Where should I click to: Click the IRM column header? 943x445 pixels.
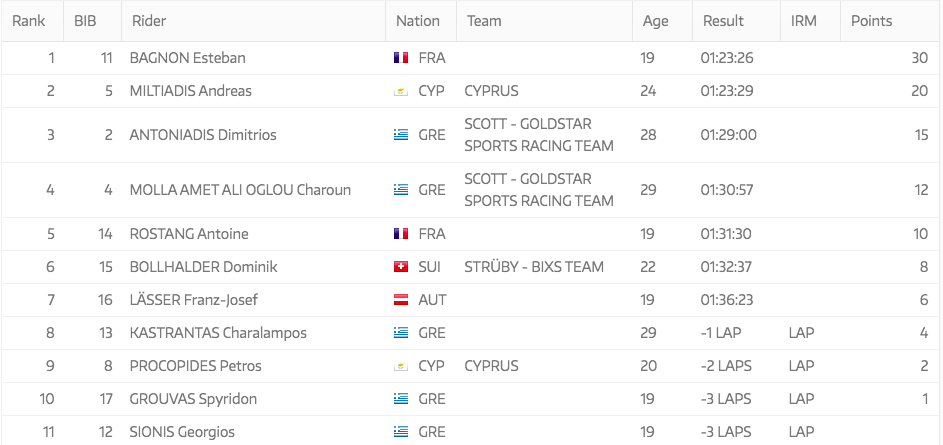click(803, 21)
